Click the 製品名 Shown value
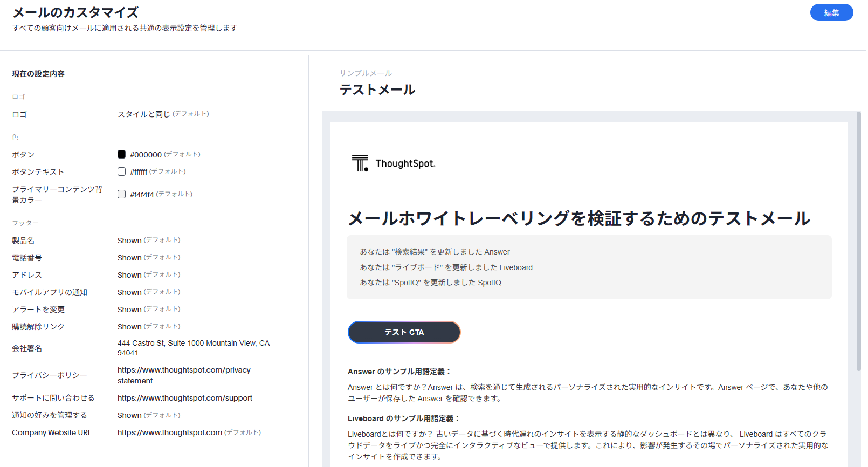The width and height of the screenshot is (868, 467). (x=129, y=241)
